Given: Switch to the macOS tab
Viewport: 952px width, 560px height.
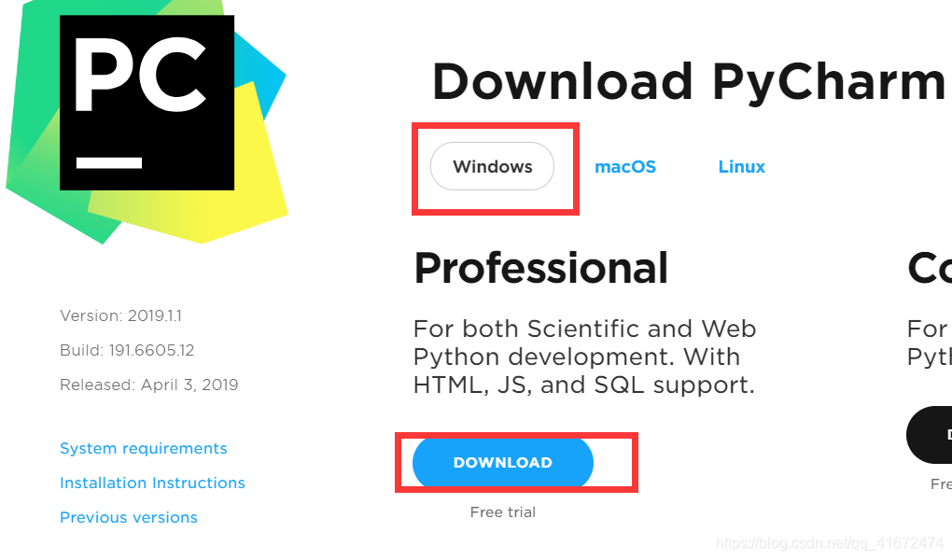Looking at the screenshot, I should (x=625, y=167).
